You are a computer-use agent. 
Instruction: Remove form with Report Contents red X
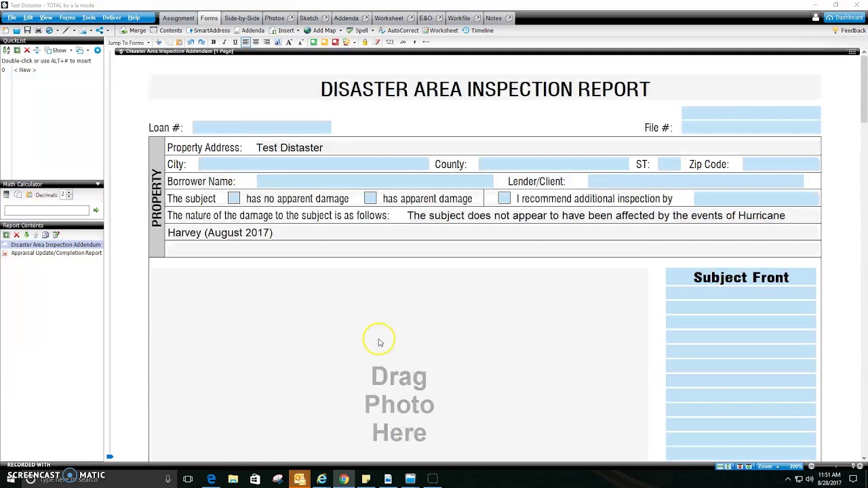(x=16, y=235)
